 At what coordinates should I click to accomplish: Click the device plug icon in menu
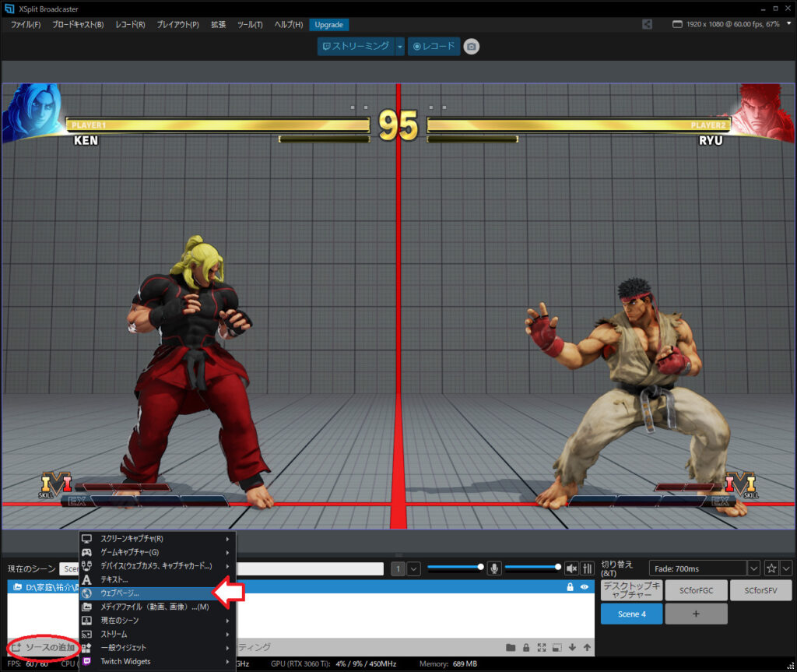click(87, 565)
